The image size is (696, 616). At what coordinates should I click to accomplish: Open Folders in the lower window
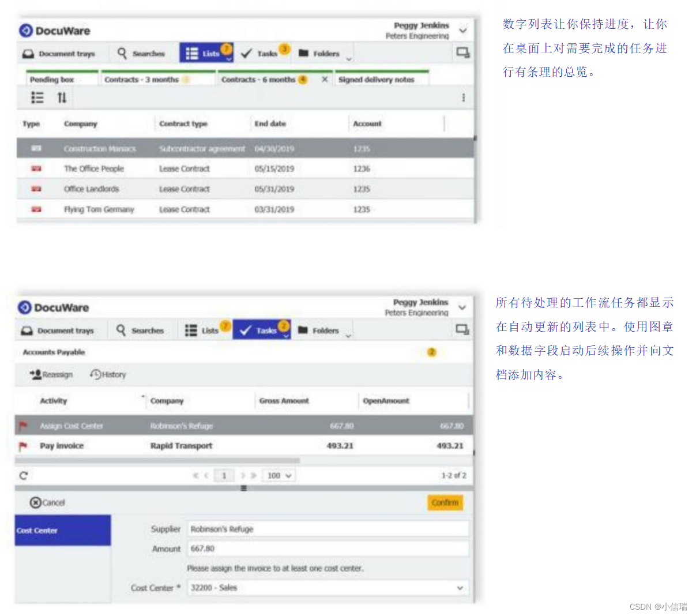click(x=318, y=330)
